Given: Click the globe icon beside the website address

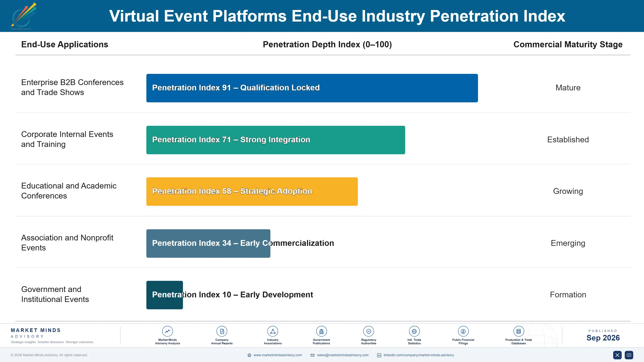Looking at the screenshot, I should click(249, 355).
